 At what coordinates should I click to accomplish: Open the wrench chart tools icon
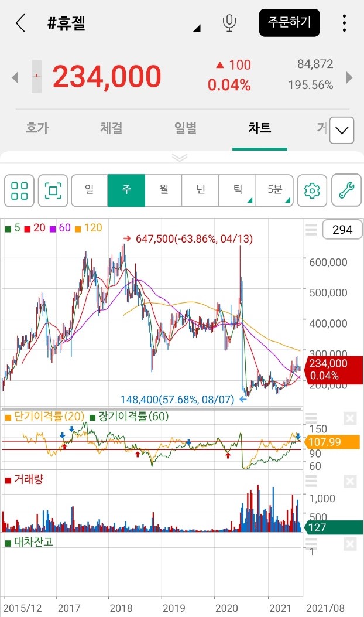point(346,190)
